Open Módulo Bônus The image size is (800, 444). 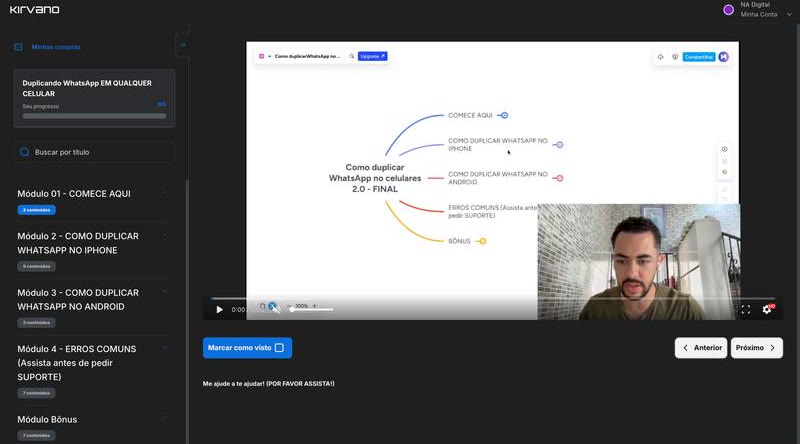pyautogui.click(x=47, y=420)
